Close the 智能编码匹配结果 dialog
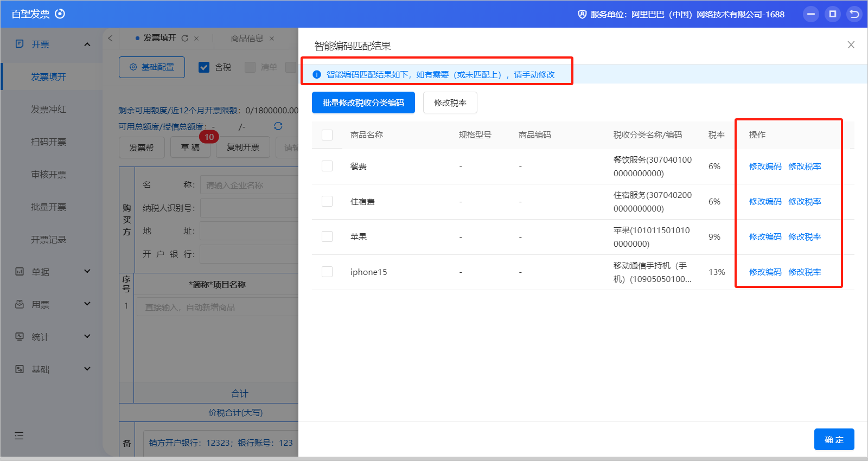 (851, 45)
